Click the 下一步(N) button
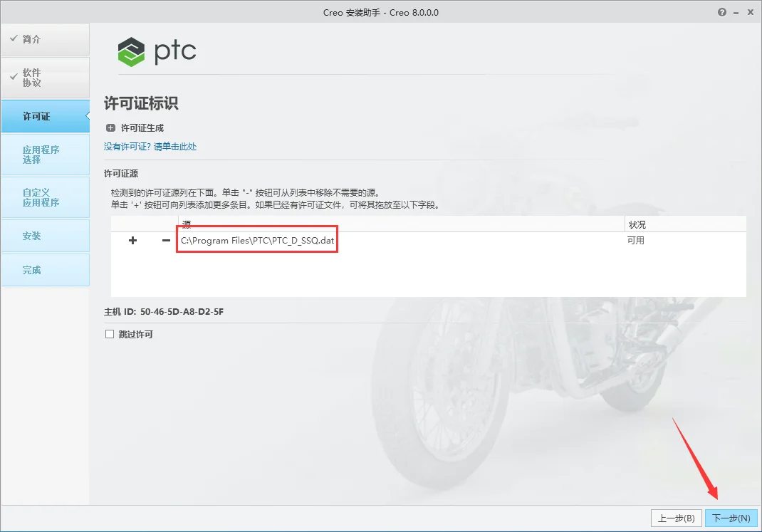Screen dimensions: 762x532 (731, 518)
